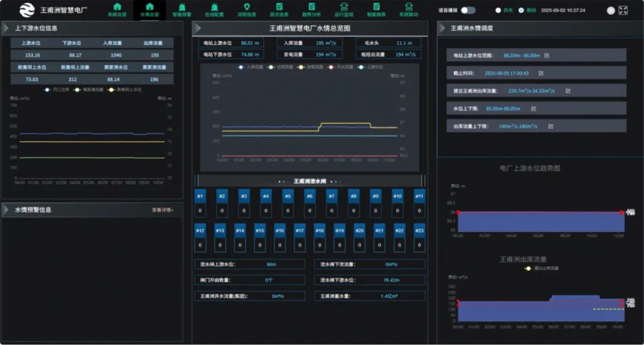Click the 153.16 上游水位 table cell
644x345 pixels.
pos(32,55)
